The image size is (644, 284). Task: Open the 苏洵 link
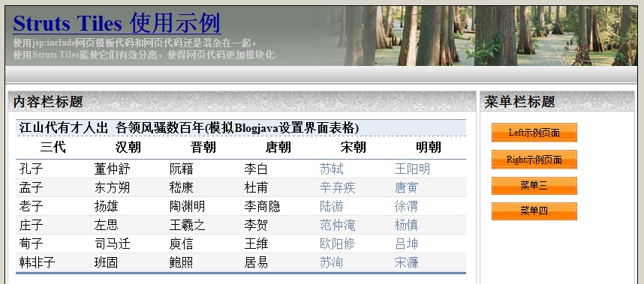coord(332,262)
